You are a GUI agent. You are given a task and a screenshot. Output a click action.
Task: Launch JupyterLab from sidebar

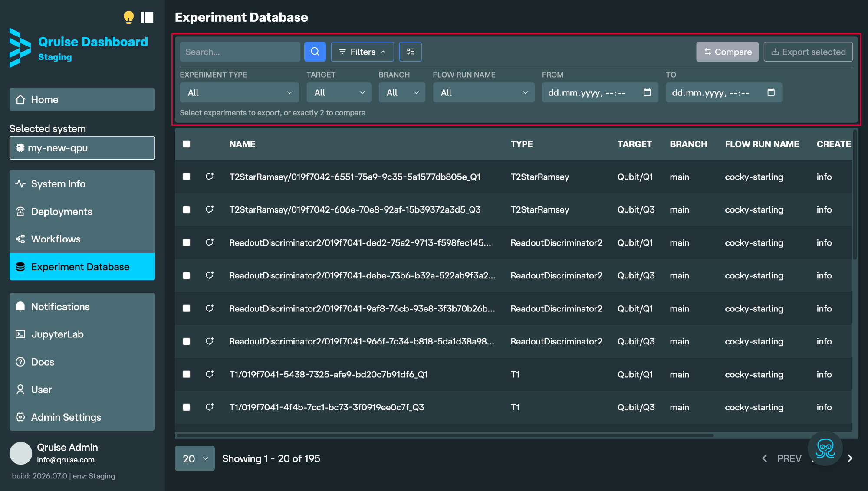click(82, 334)
